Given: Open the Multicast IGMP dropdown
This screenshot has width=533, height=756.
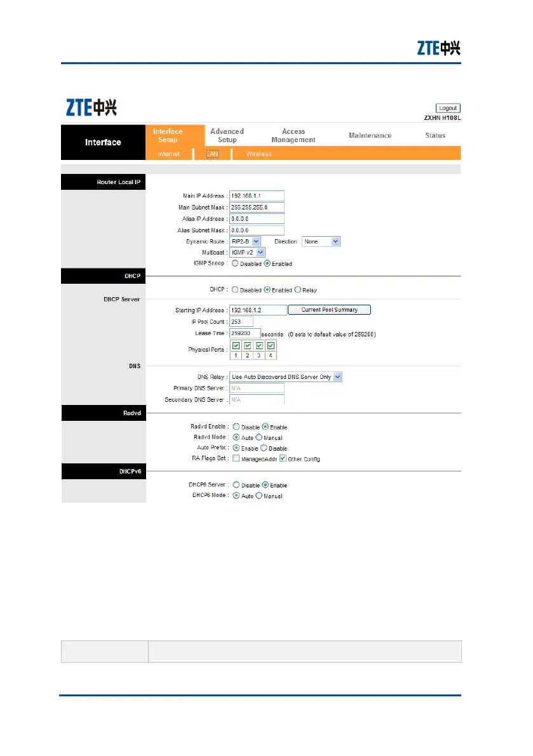Looking at the screenshot, I should [248, 252].
